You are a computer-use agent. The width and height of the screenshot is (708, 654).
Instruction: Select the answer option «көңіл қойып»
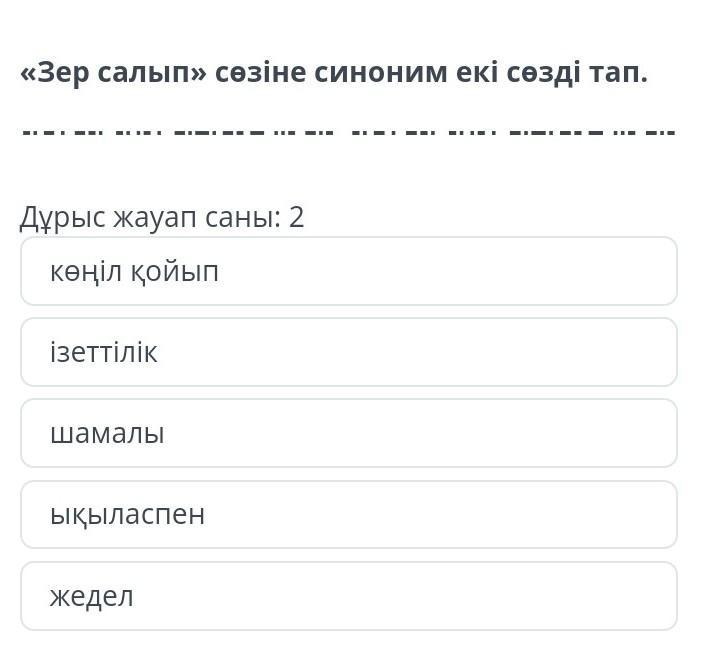349,271
